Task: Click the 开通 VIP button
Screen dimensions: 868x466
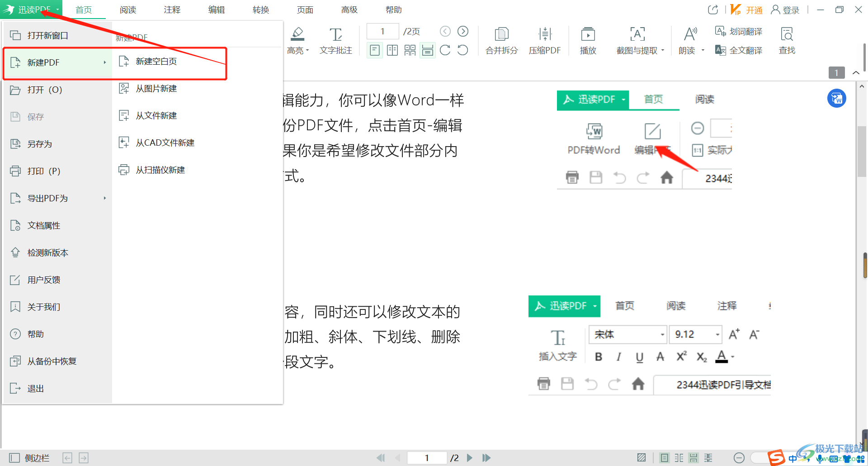Action: pyautogui.click(x=746, y=10)
